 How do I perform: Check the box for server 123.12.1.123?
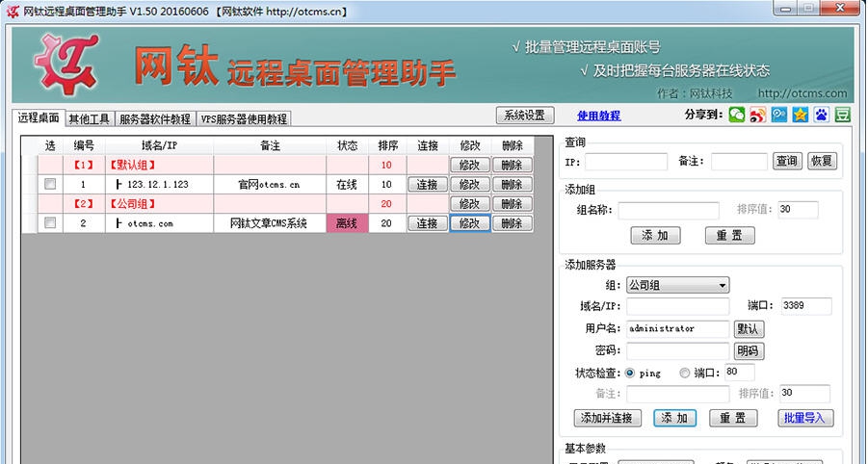pos(50,185)
